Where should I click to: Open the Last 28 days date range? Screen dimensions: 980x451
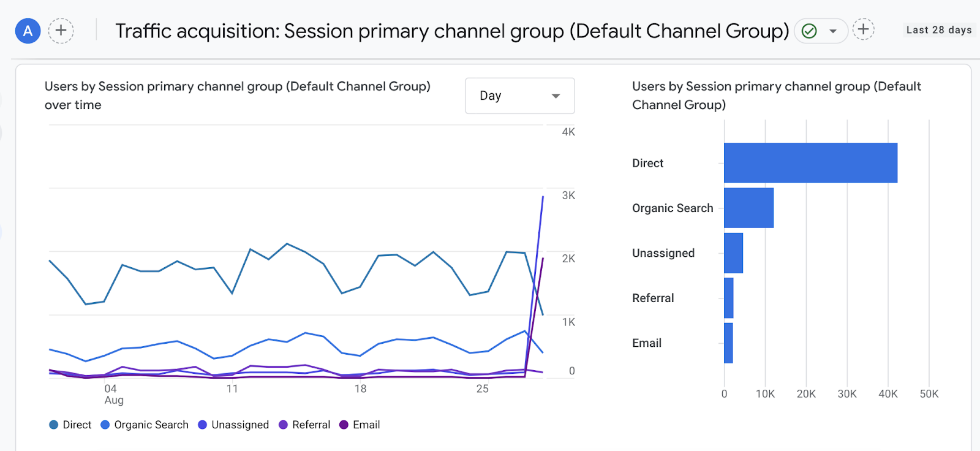[938, 30]
